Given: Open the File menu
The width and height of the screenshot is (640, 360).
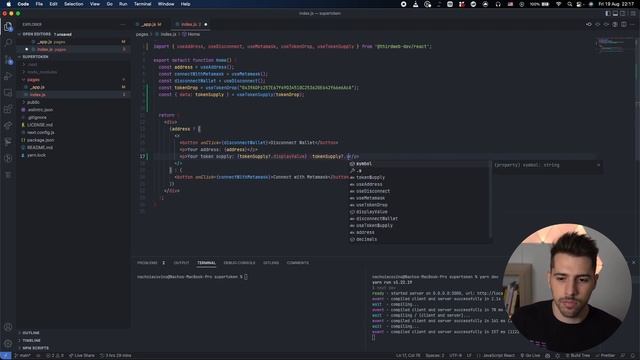Looking at the screenshot, I should 39,4.
